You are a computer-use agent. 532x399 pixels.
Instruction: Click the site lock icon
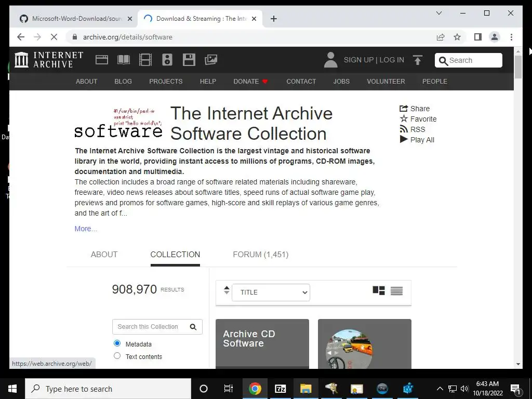75,37
